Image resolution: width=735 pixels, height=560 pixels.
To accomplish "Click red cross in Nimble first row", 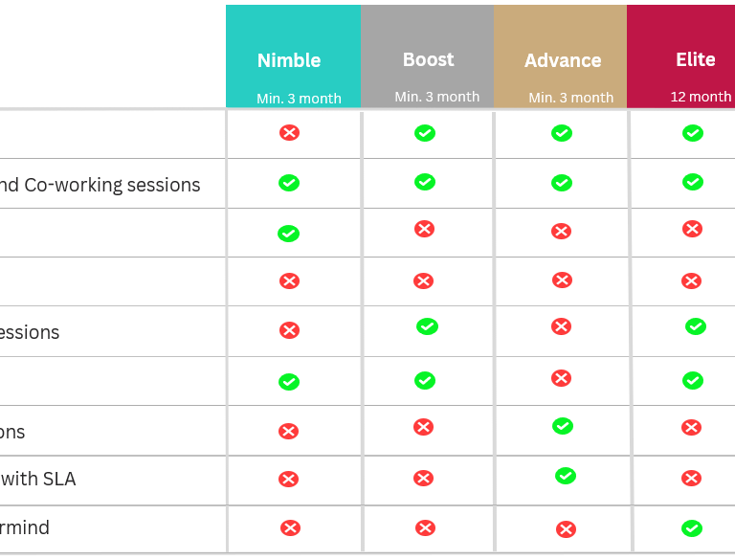I will (289, 132).
